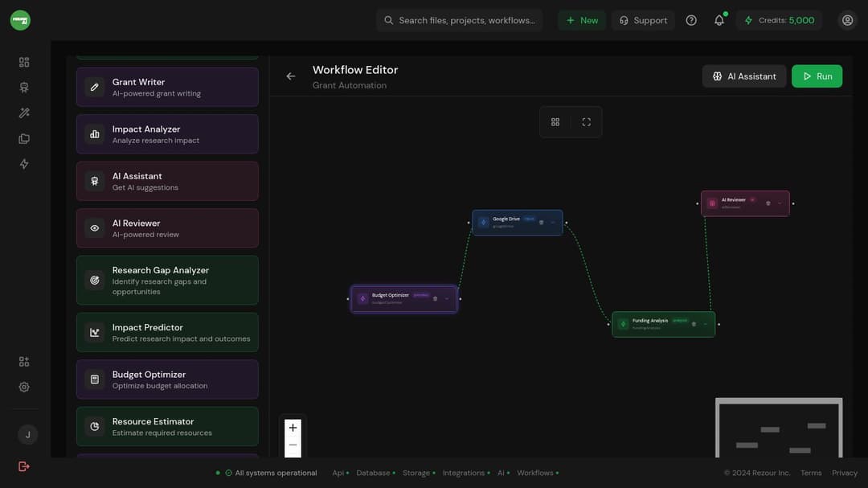Viewport: 868px width, 488px height.
Task: Open notifications bell in top bar
Action: [x=719, y=20]
